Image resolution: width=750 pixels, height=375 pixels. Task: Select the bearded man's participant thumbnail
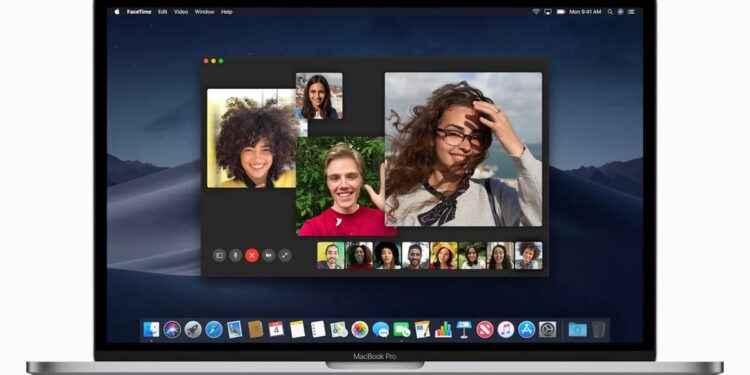point(416,255)
